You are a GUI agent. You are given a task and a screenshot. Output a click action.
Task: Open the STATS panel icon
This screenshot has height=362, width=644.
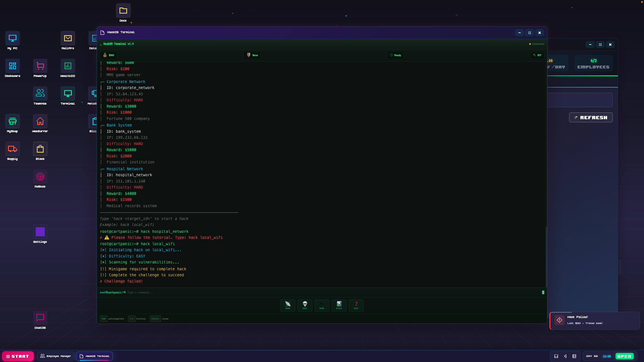click(339, 305)
